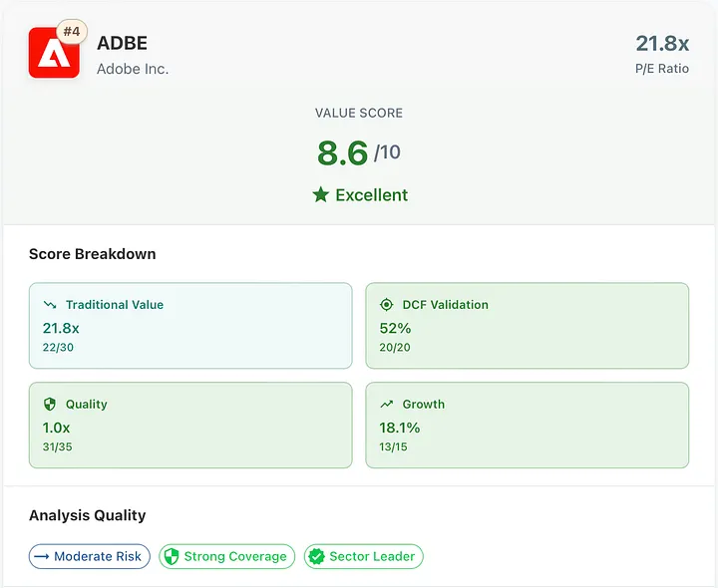The width and height of the screenshot is (718, 588).
Task: Click the Traditional Value downtrend icon
Action: [50, 305]
